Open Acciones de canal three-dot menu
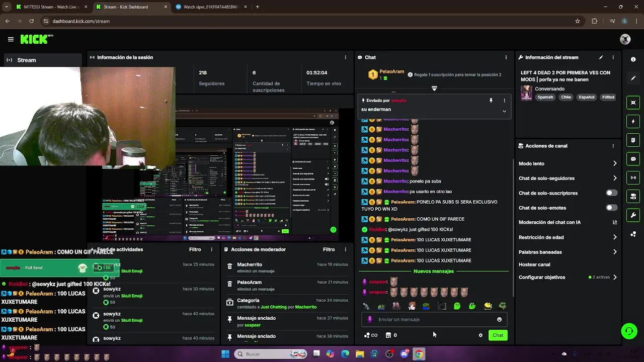This screenshot has width=644, height=362. (613, 146)
